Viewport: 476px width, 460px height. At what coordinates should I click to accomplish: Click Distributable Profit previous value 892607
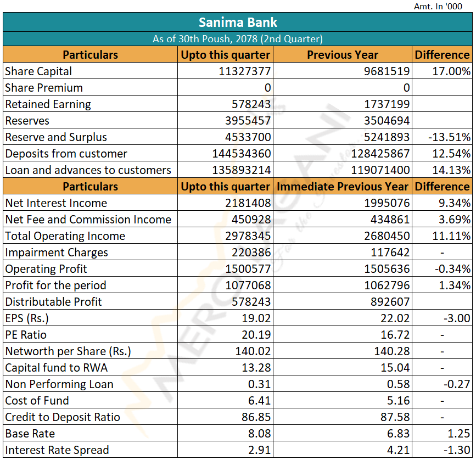[x=390, y=302]
